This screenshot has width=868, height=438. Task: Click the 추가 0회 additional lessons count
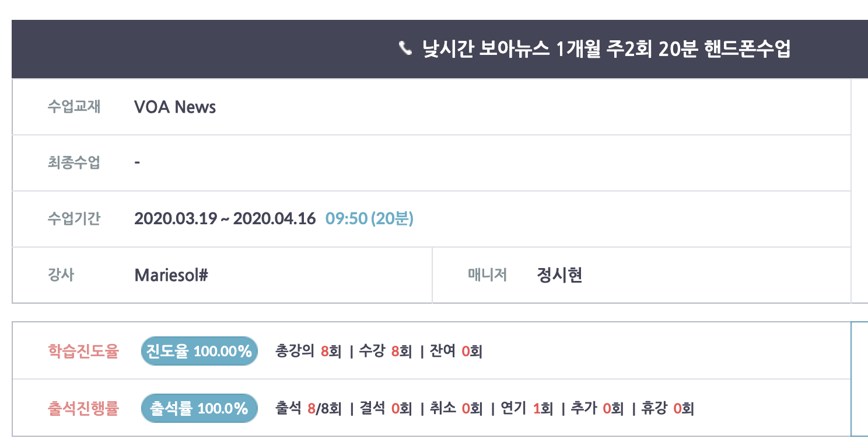click(597, 408)
